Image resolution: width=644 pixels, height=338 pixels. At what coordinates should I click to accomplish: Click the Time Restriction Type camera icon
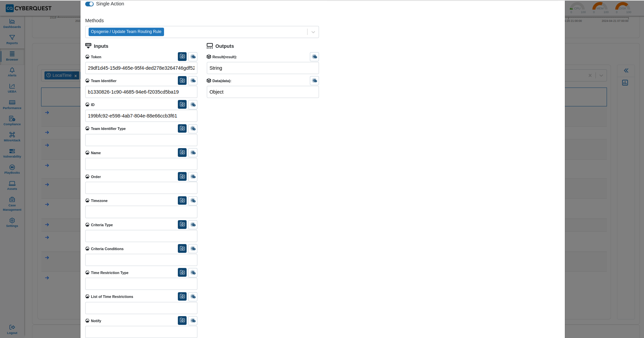click(182, 272)
